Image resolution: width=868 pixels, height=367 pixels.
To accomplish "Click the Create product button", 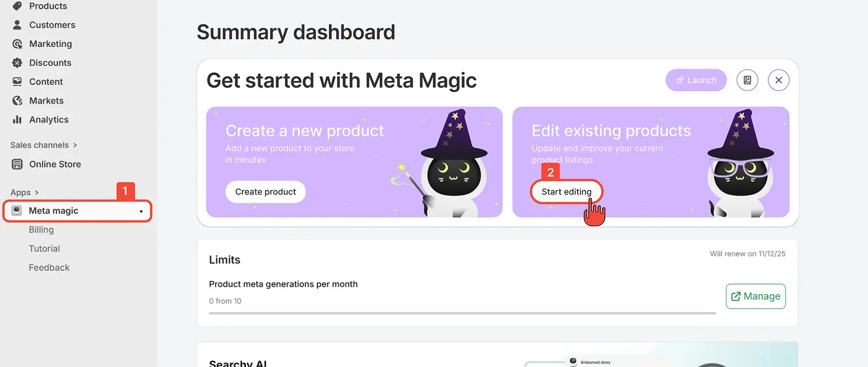I will pos(265,192).
